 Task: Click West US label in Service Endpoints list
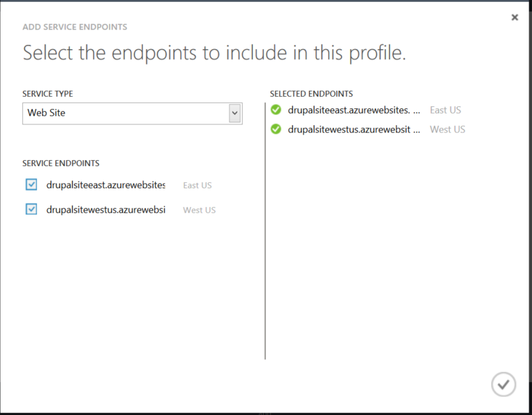click(x=199, y=210)
